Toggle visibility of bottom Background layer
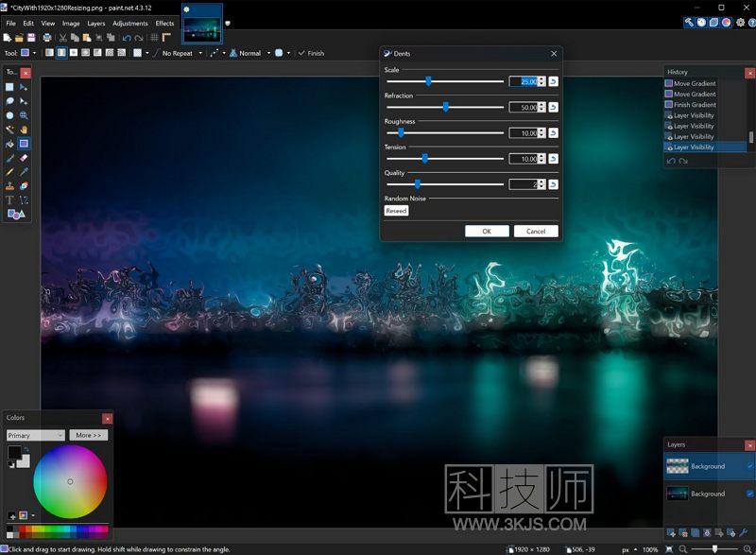This screenshot has height=555, width=756. [x=749, y=494]
